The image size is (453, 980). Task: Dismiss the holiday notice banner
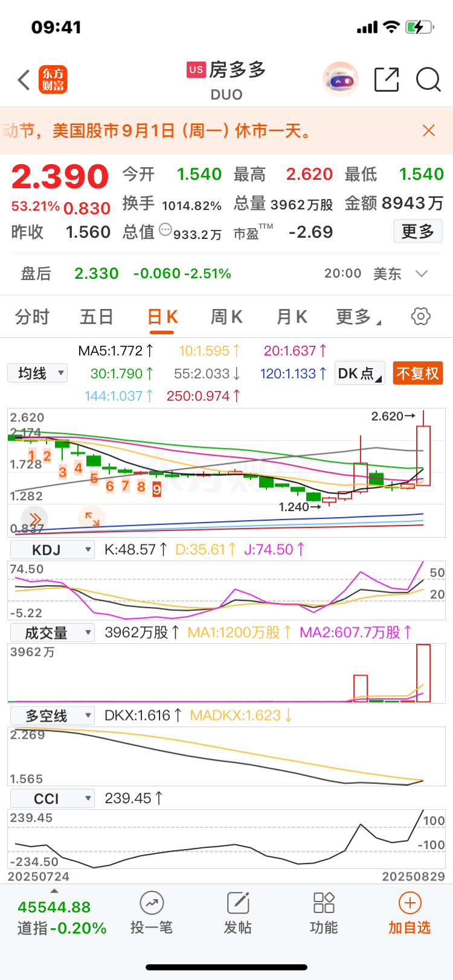coord(429,130)
